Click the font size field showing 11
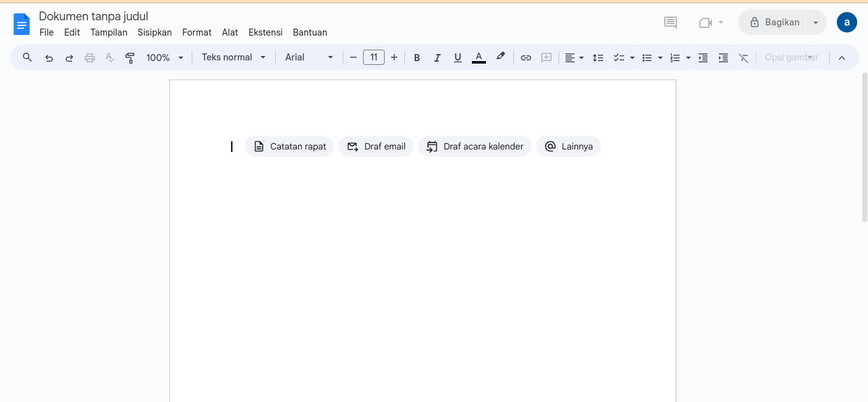This screenshot has width=868, height=402. (374, 58)
